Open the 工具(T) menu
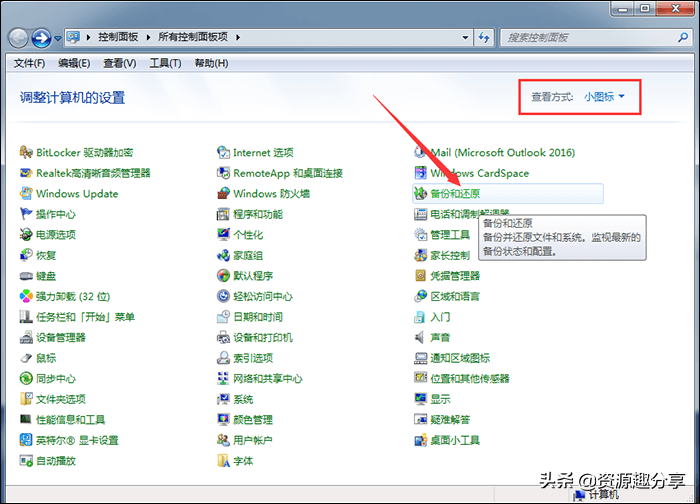 pyautogui.click(x=165, y=63)
